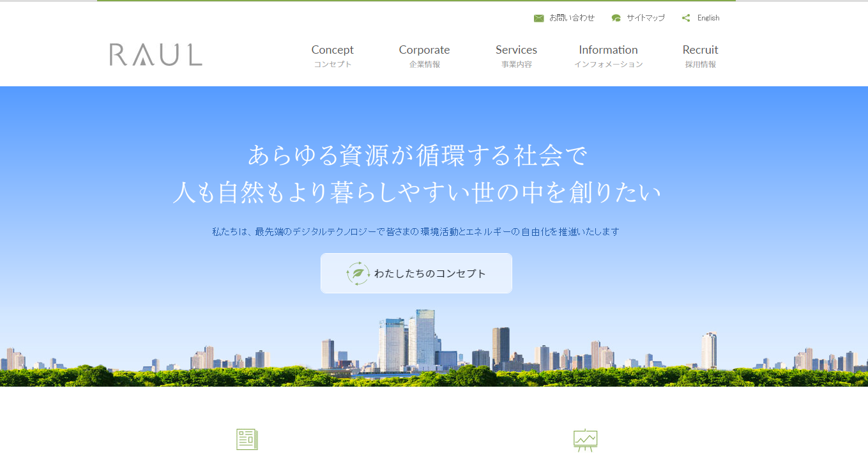Click the 採用情報 label under Recruit
This screenshot has height=457, width=868.
tap(701, 65)
